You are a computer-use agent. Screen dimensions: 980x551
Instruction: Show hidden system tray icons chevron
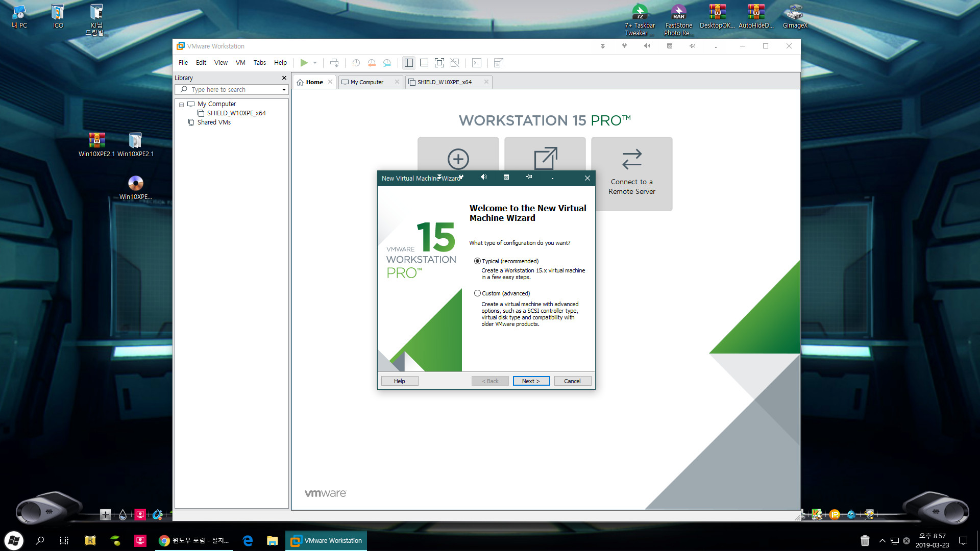click(x=882, y=540)
